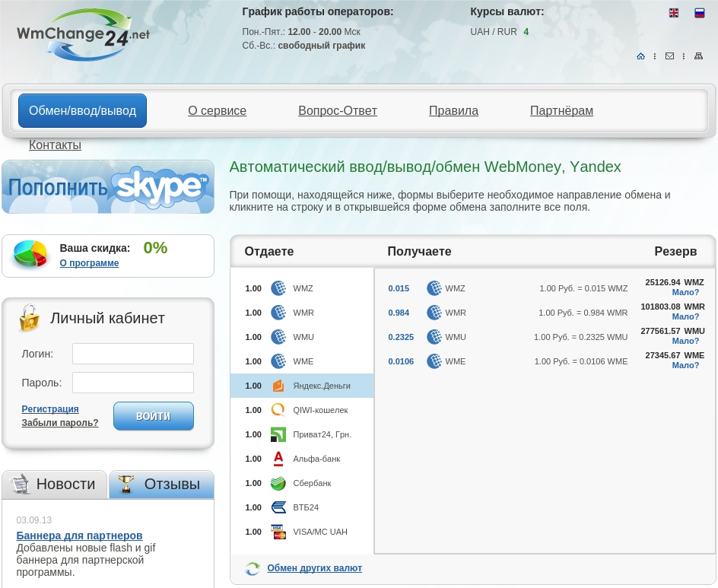Select the Альфа-банк label
This screenshot has width=718, height=588.
[316, 459]
